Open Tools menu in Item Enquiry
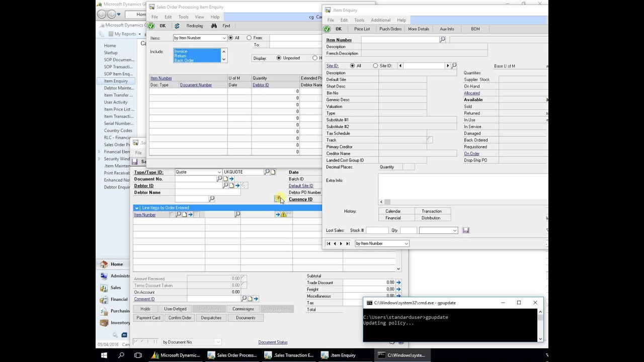The height and width of the screenshot is (362, 644). 359,20
